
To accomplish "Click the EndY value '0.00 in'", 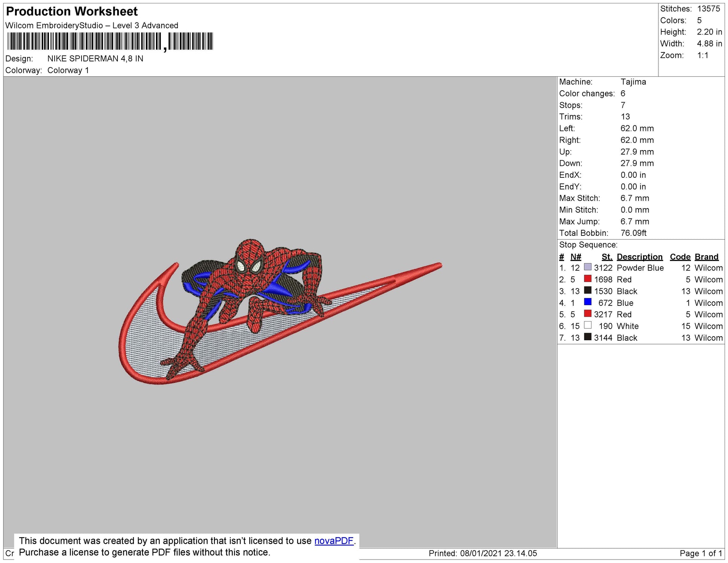I will 633,186.
